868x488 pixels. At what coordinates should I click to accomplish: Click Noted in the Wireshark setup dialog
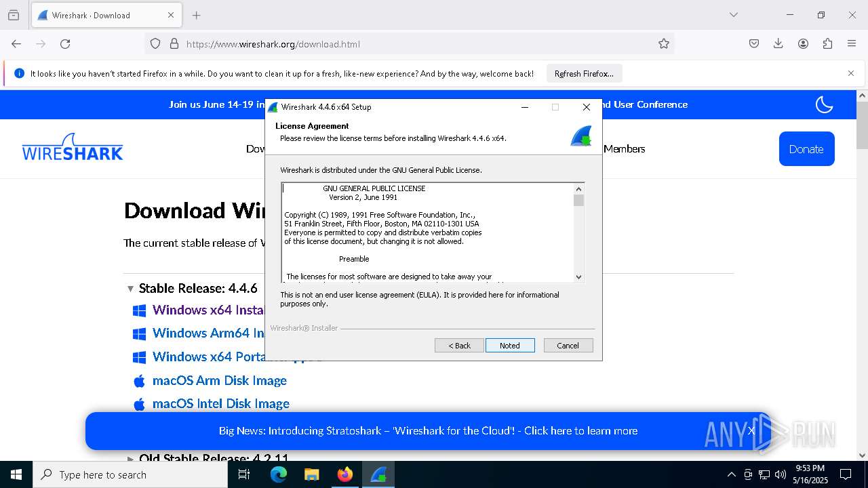click(510, 346)
